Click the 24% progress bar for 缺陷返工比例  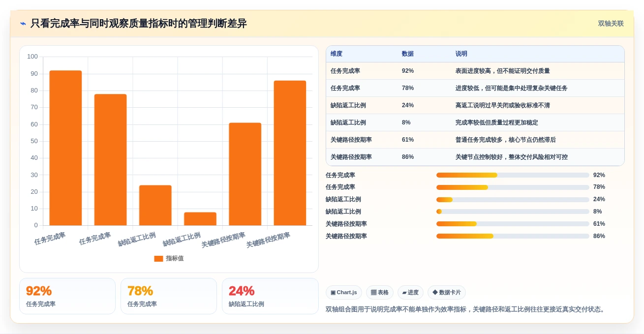coord(513,200)
